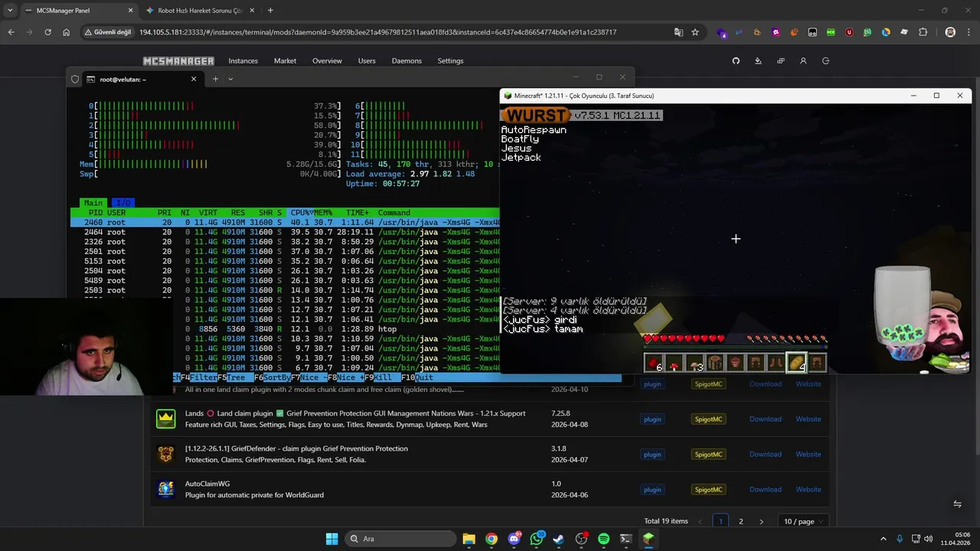Open the Overview menu

tap(327, 60)
